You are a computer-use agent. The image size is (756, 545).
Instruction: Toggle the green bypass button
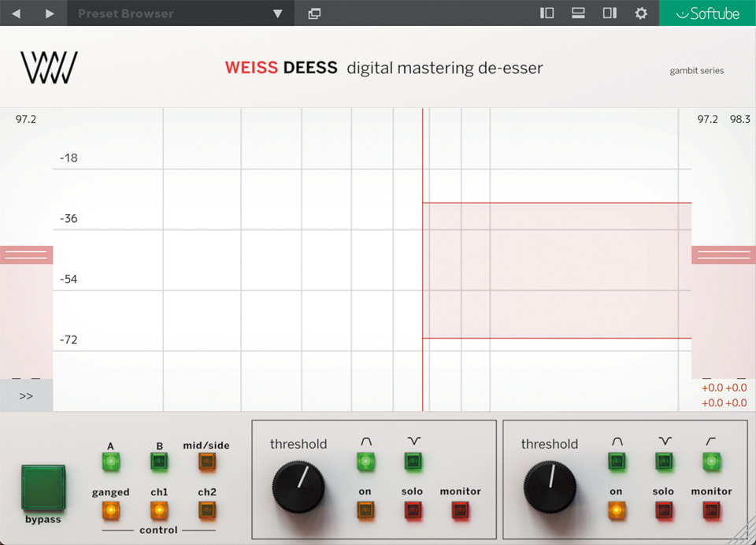(x=43, y=488)
